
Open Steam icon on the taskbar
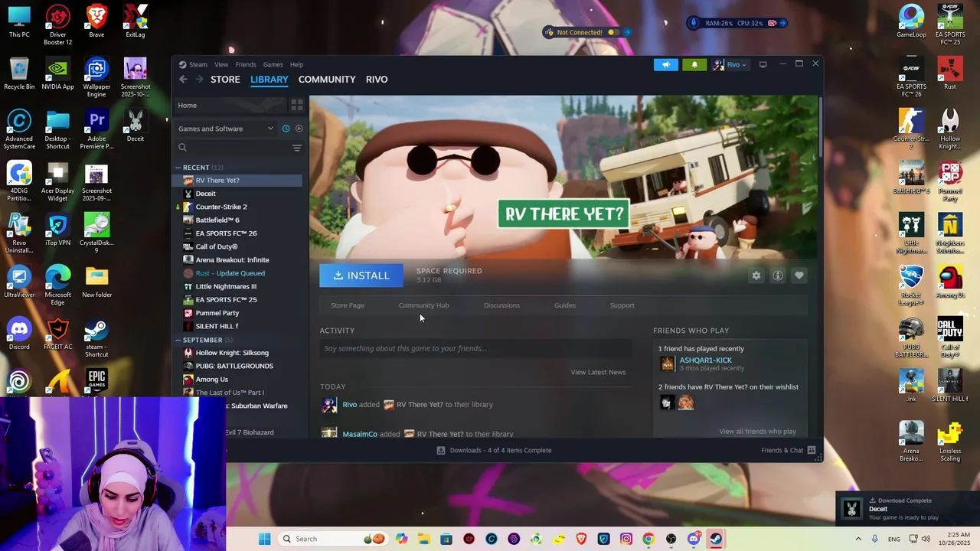tap(716, 539)
